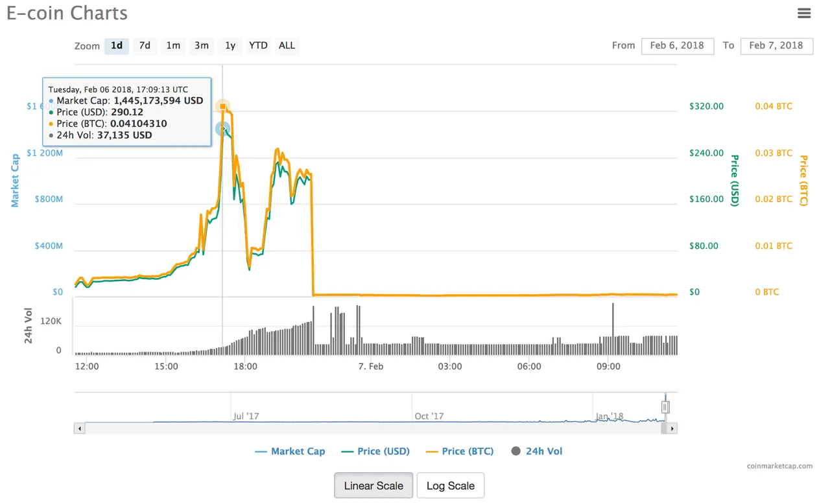Toggle the Market Cap legend series
Image resolution: width=830 pixels, height=504 pixels.
(290, 451)
